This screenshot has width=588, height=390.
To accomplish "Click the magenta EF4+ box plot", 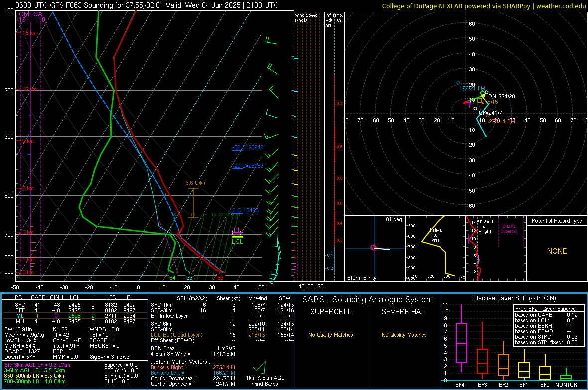I will pos(461,338).
